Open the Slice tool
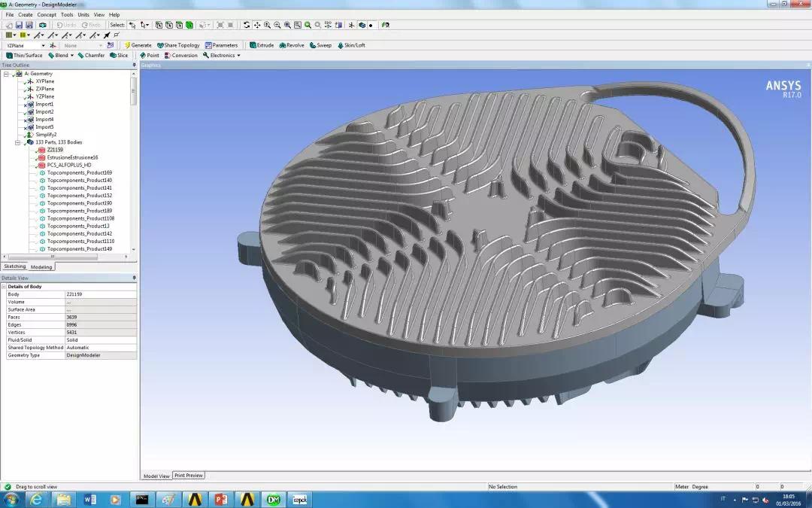Image resolution: width=812 pixels, height=508 pixels. 119,56
